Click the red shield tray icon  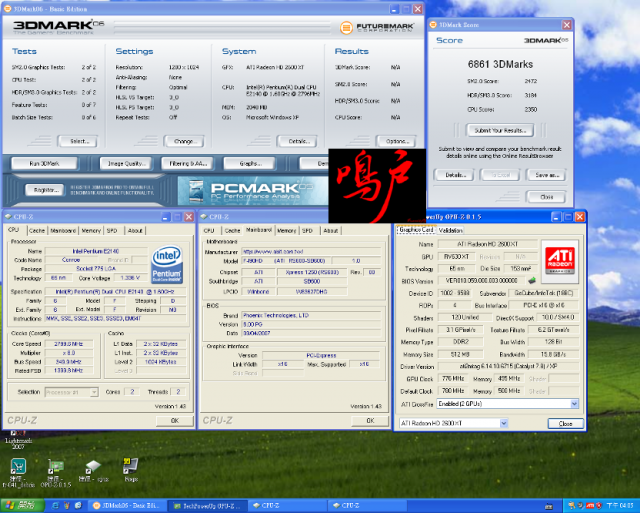click(x=598, y=506)
